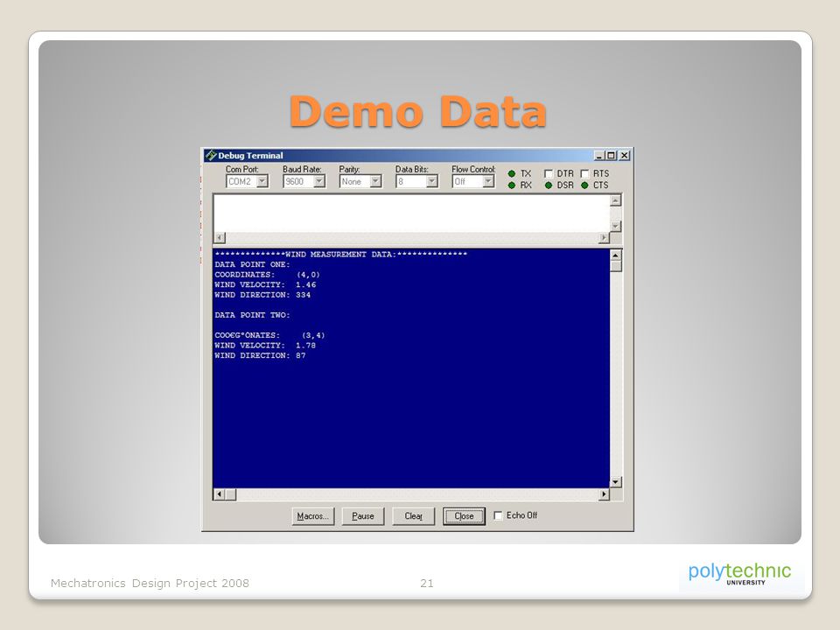This screenshot has width=840, height=630.
Task: Open the Flow Control dropdown
Action: tap(487, 182)
